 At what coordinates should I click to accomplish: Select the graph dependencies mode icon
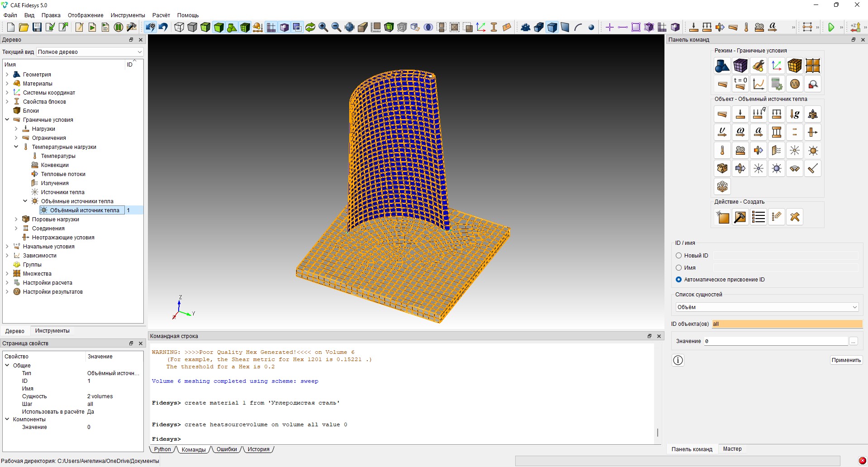pos(759,84)
